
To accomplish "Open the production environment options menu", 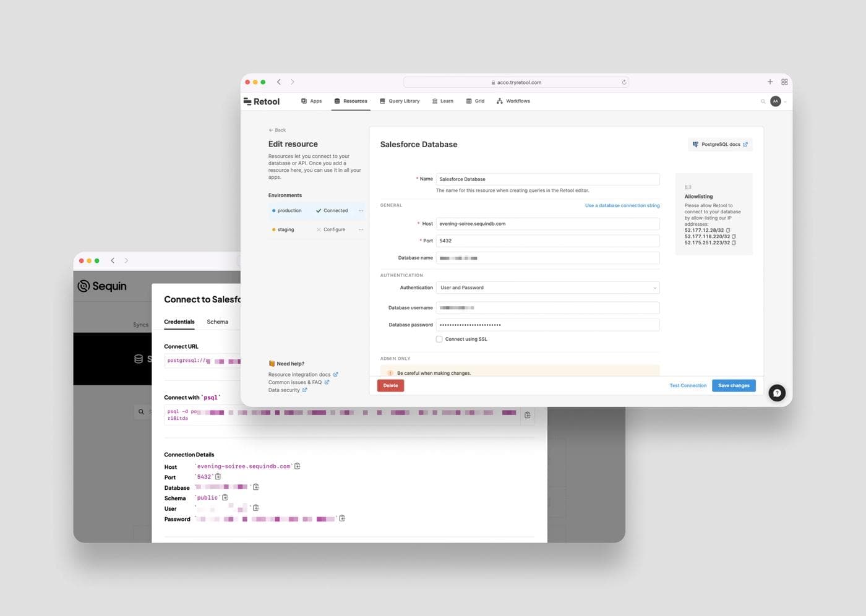I will pyautogui.click(x=361, y=211).
